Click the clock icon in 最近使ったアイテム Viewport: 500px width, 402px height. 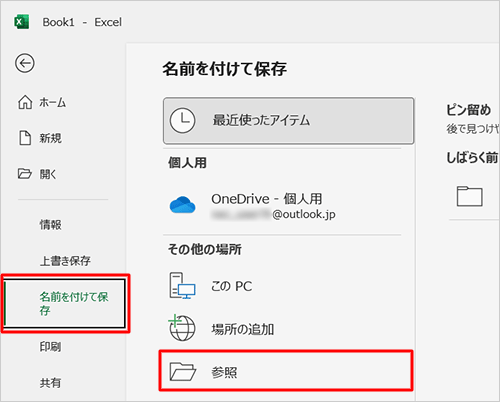182,120
